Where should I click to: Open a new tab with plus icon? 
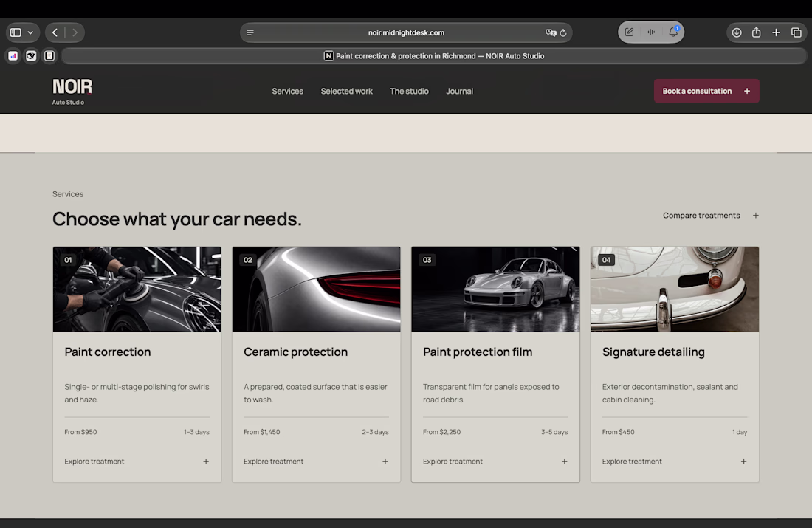[x=776, y=32]
